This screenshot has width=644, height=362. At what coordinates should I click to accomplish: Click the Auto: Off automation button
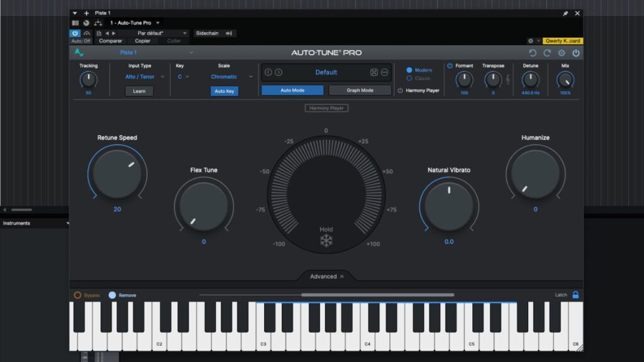click(80, 41)
